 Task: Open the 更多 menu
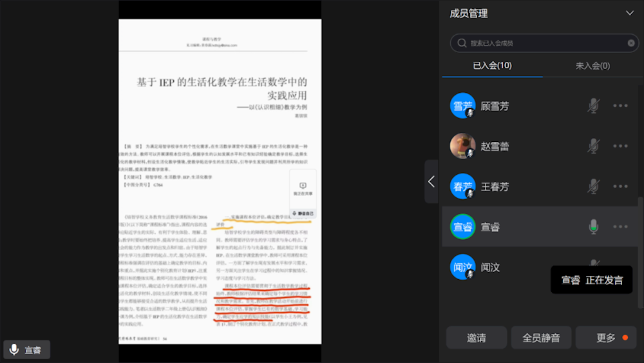click(606, 338)
